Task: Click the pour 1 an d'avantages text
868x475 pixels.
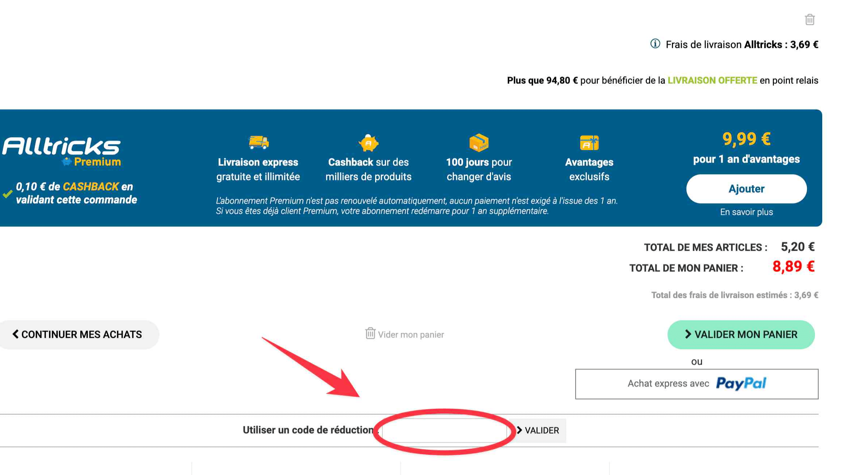Action: (x=746, y=159)
